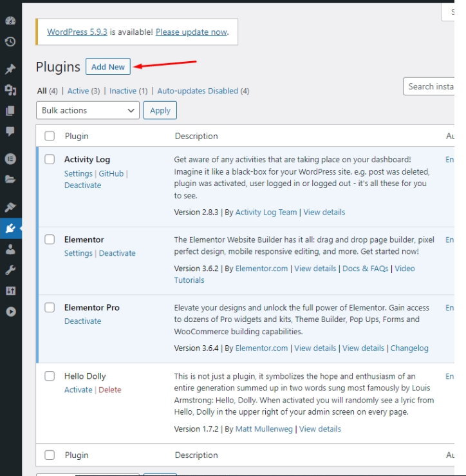Click the Search installed plugins field
Viewport: 466px width, 476px height.
pos(429,86)
